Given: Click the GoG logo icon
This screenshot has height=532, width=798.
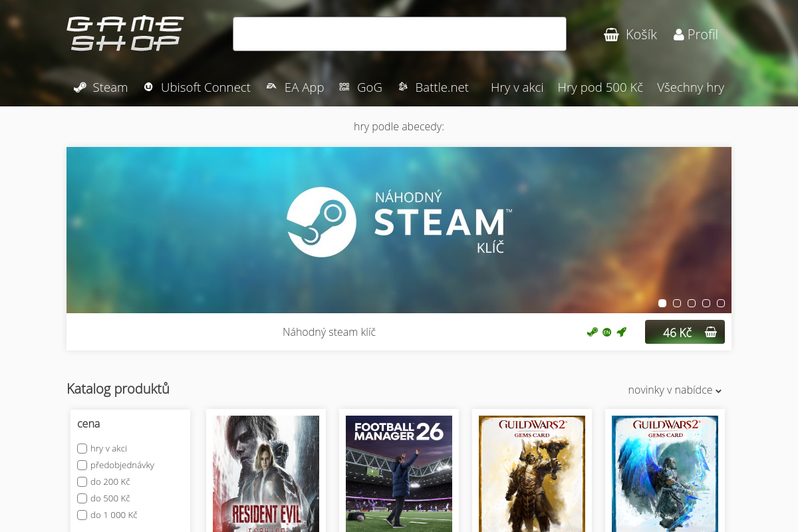Looking at the screenshot, I should [344, 87].
